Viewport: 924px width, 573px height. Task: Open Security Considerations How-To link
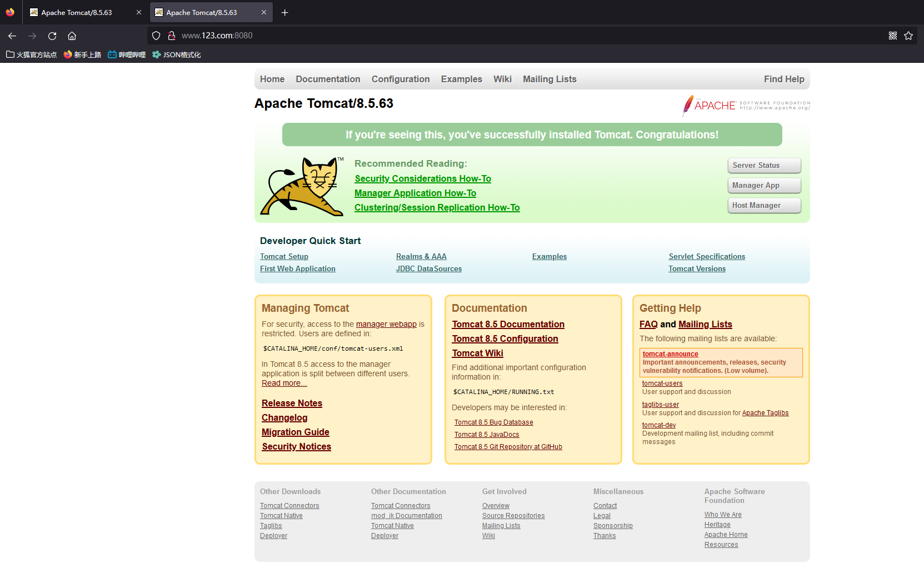click(423, 178)
